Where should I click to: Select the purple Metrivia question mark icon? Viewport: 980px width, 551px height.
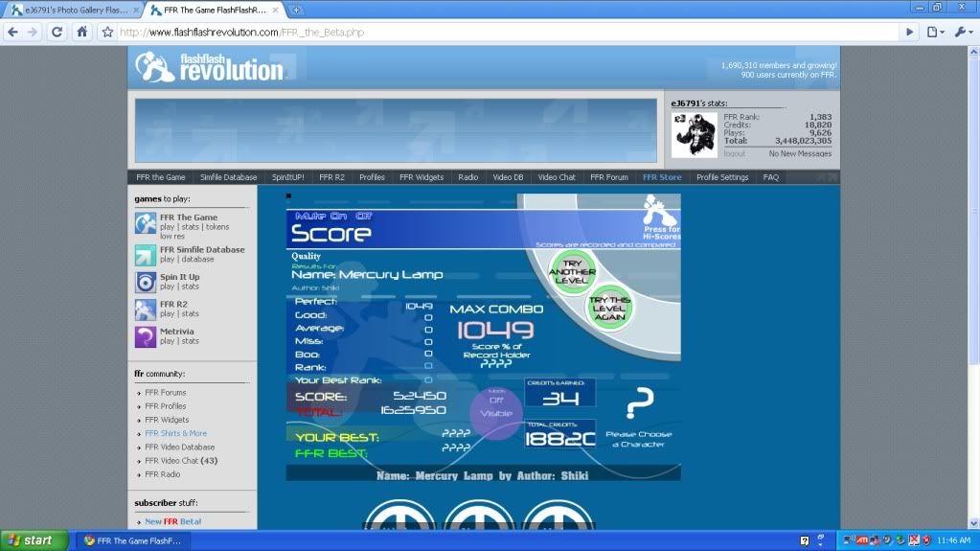click(x=145, y=336)
